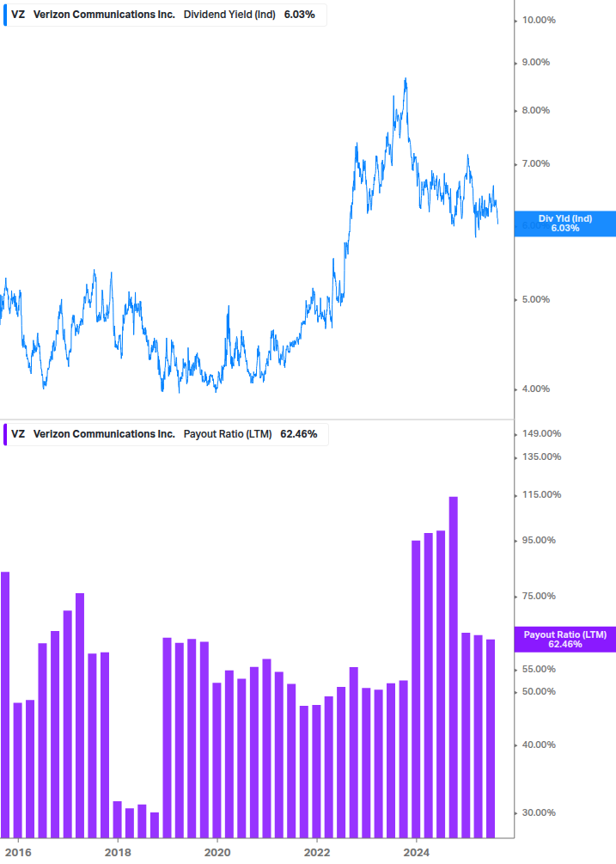Click the Verizon Communications Inc. name in the lower legend

(104, 434)
